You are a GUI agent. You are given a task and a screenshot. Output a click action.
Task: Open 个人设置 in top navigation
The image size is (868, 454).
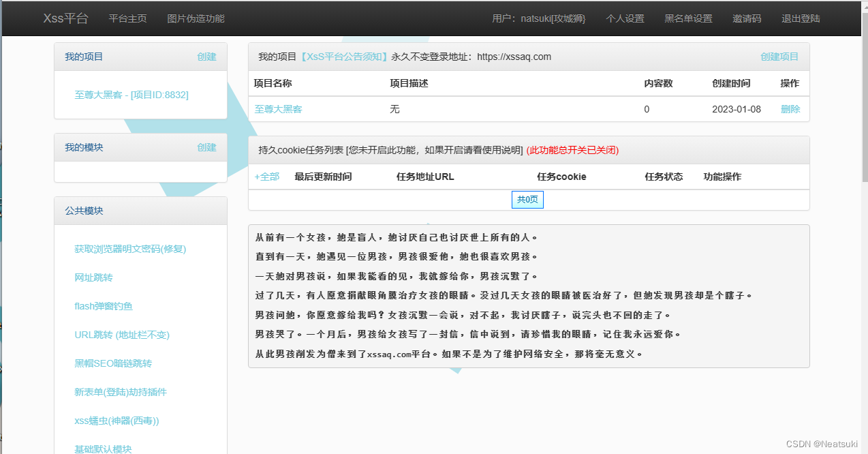pos(625,18)
